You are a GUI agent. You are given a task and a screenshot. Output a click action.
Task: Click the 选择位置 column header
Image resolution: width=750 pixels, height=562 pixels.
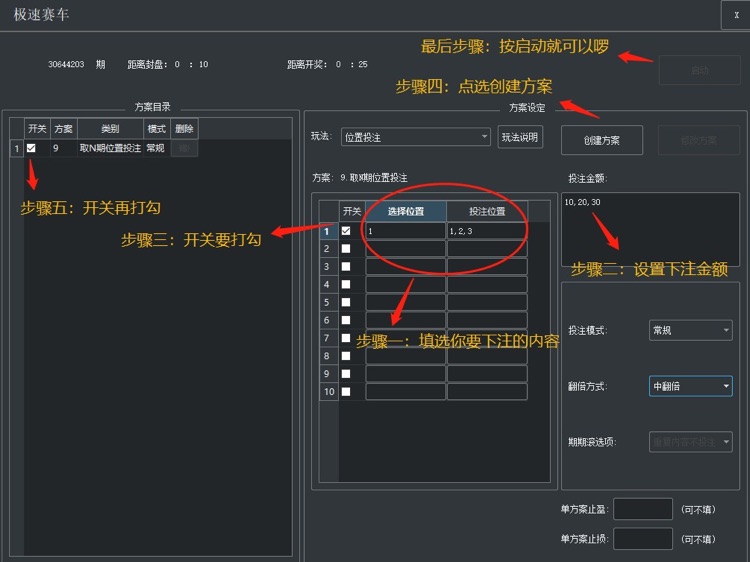click(406, 211)
